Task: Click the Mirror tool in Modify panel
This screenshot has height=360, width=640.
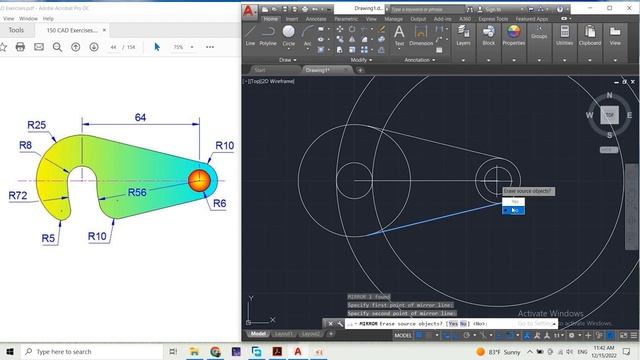Action: click(352, 39)
